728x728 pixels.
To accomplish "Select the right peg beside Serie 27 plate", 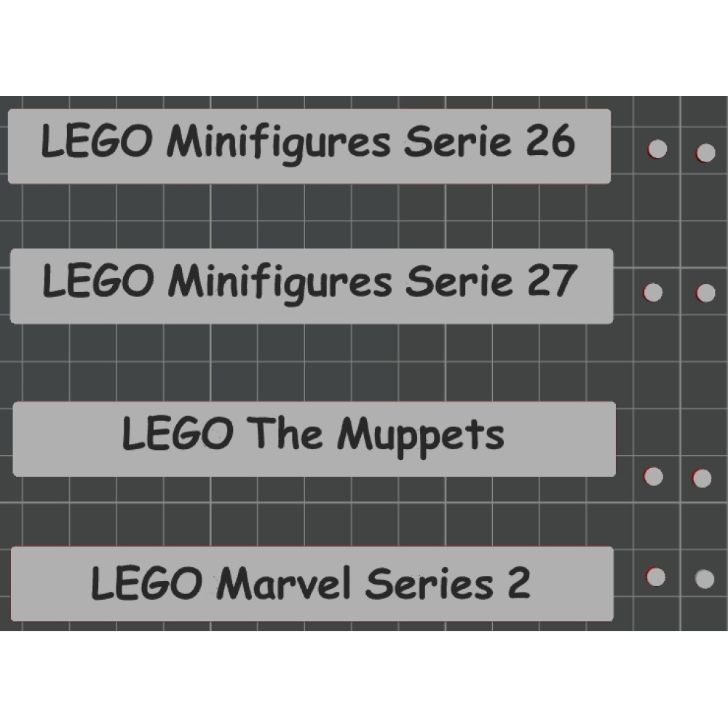I will (705, 293).
